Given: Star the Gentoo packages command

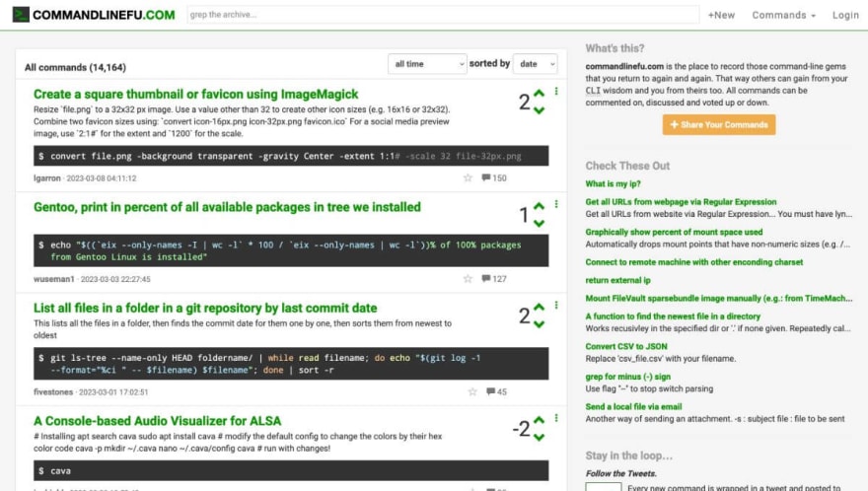Looking at the screenshot, I should (468, 278).
